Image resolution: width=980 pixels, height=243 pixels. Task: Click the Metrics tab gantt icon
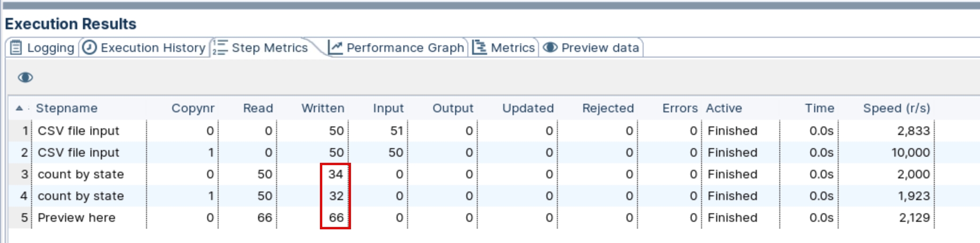(x=480, y=48)
